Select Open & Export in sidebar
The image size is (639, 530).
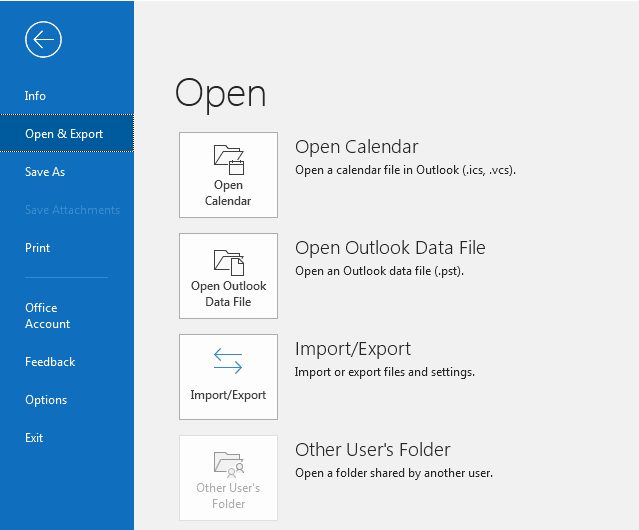[x=67, y=134]
